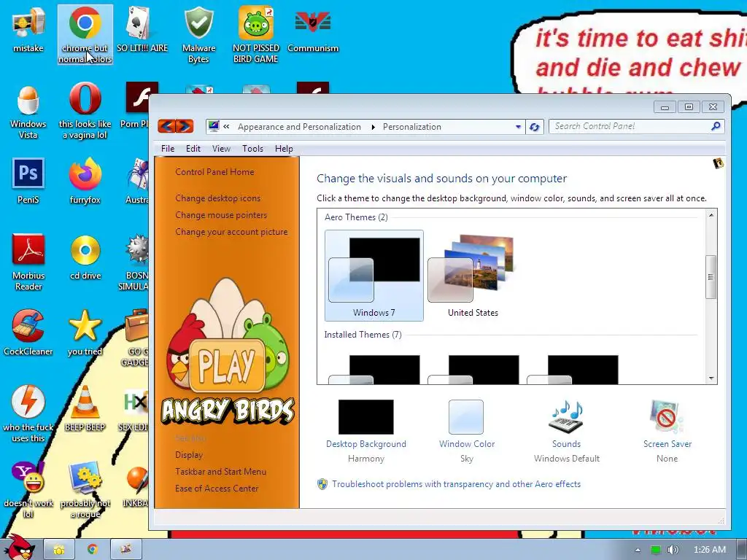Screen dimensions: 747x560
Task: Open Change mouse pointers link
Action: click(x=221, y=215)
